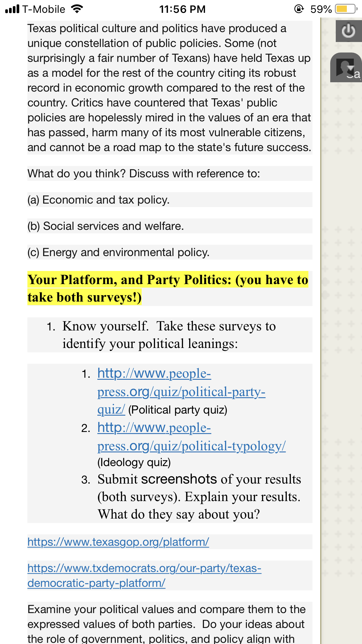
Task: Tap the orientation lock status icon
Action: point(299,9)
